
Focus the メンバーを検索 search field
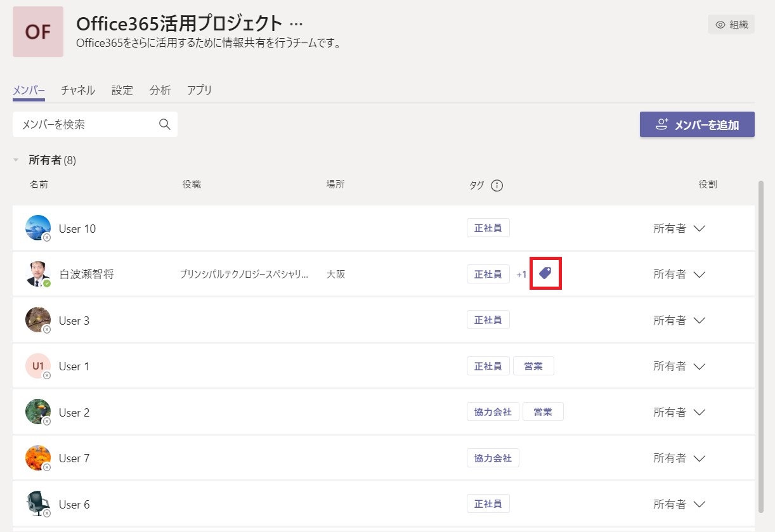coord(95,124)
